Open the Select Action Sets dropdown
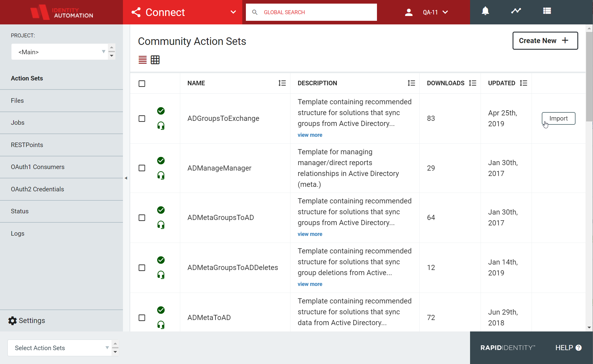593x364 pixels. coord(63,348)
